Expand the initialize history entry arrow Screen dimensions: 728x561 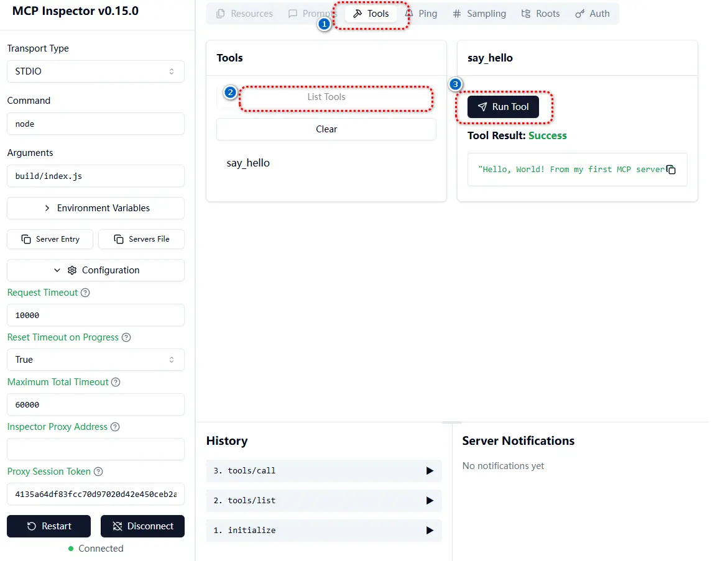430,531
